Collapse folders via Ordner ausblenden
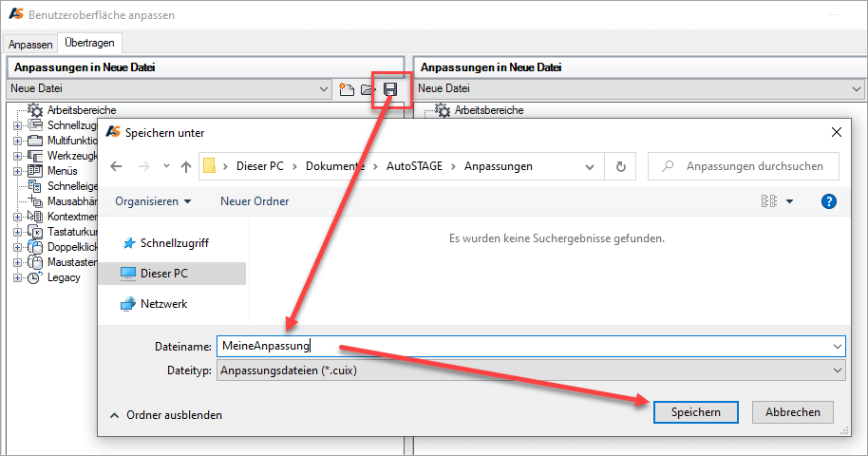This screenshot has width=868, height=456. tap(166, 415)
